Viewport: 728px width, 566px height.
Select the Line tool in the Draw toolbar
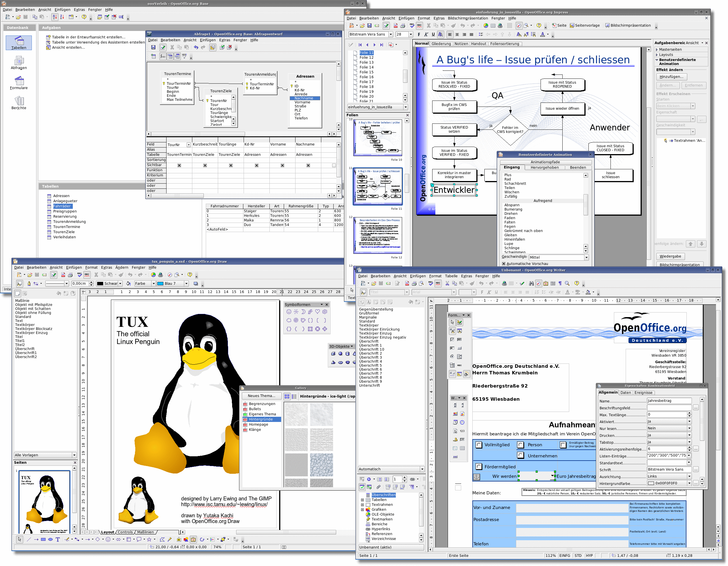29,539
